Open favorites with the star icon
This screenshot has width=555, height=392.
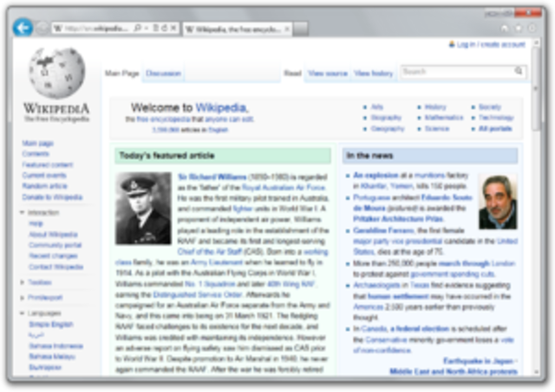coord(519,28)
